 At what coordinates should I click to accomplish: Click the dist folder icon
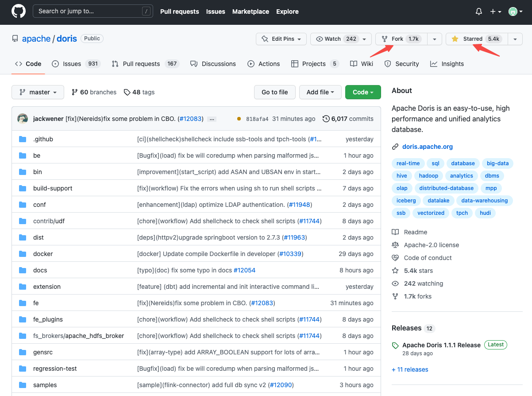tap(23, 237)
